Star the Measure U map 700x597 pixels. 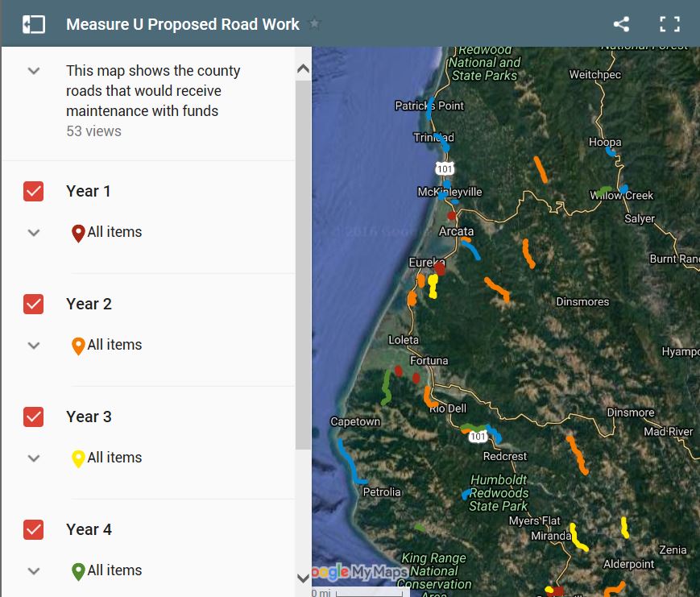(x=313, y=24)
